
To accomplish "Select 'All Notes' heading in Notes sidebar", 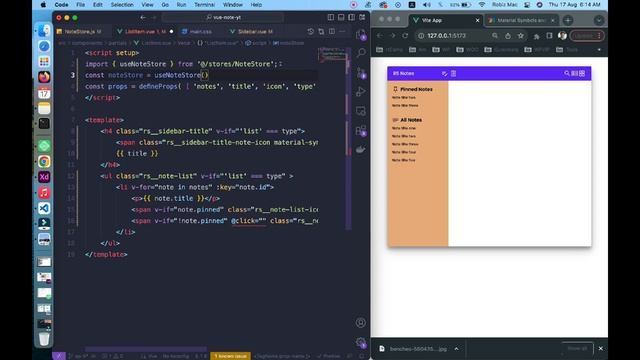I will [x=411, y=120].
